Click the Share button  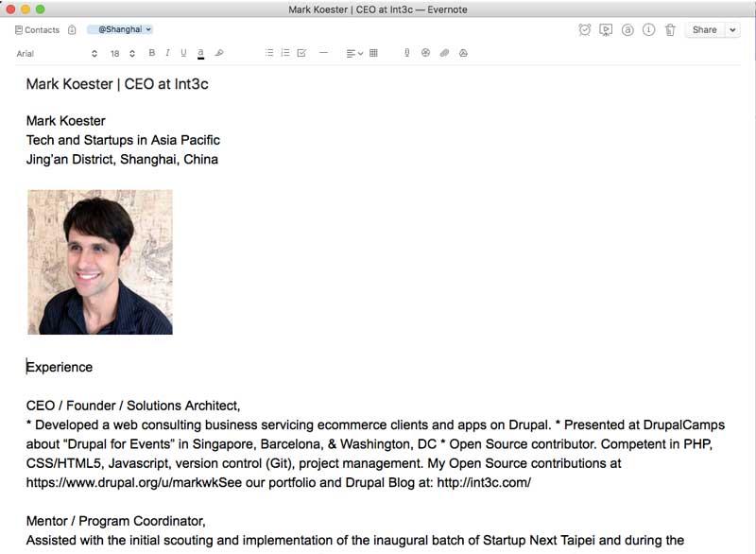(x=704, y=30)
